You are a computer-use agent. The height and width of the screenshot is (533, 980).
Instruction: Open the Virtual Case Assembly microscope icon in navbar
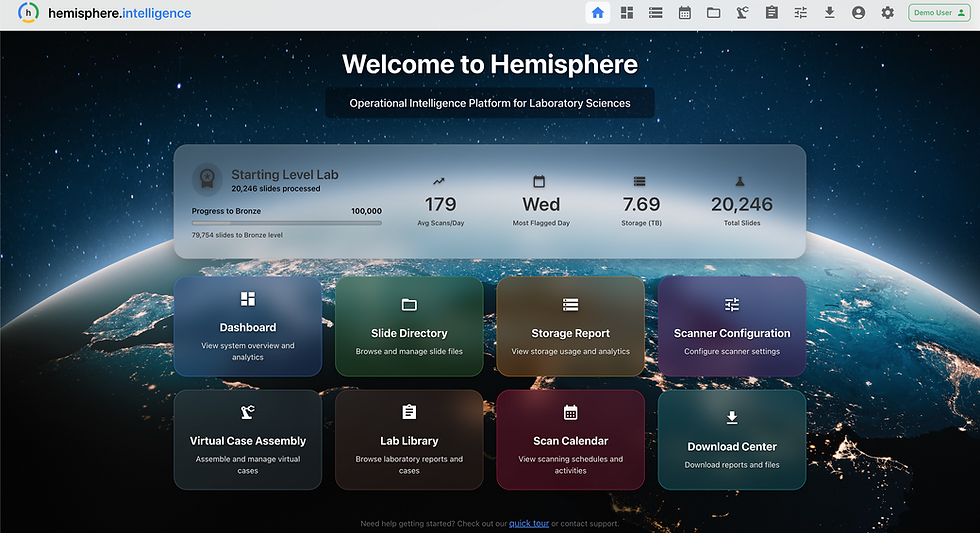coord(742,12)
